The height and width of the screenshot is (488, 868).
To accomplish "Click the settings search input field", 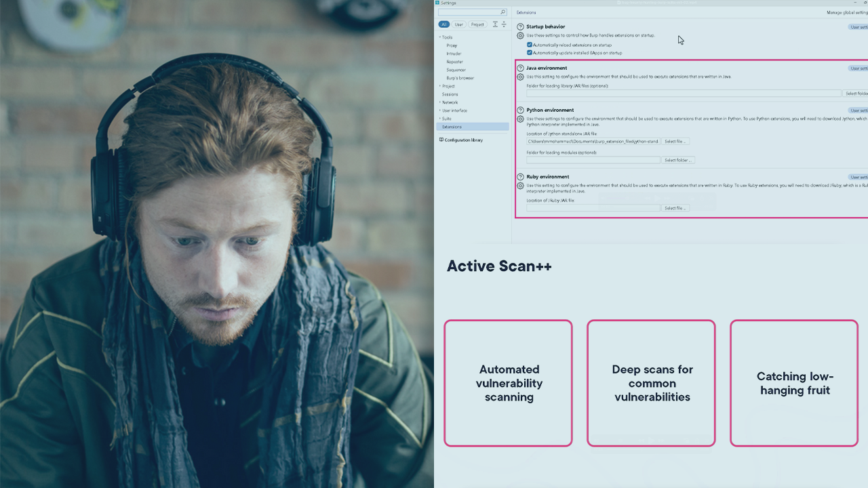I will (x=469, y=12).
